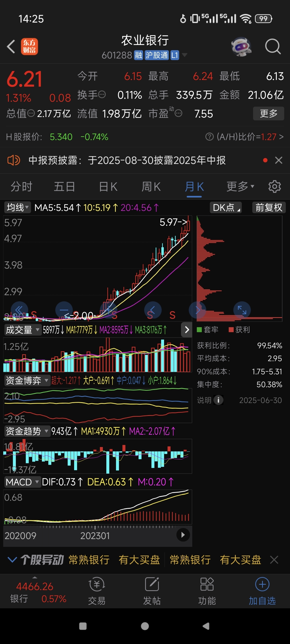This screenshot has height=644, width=290.
Task: Tap Android recent apps square button
Action: pos(83,626)
